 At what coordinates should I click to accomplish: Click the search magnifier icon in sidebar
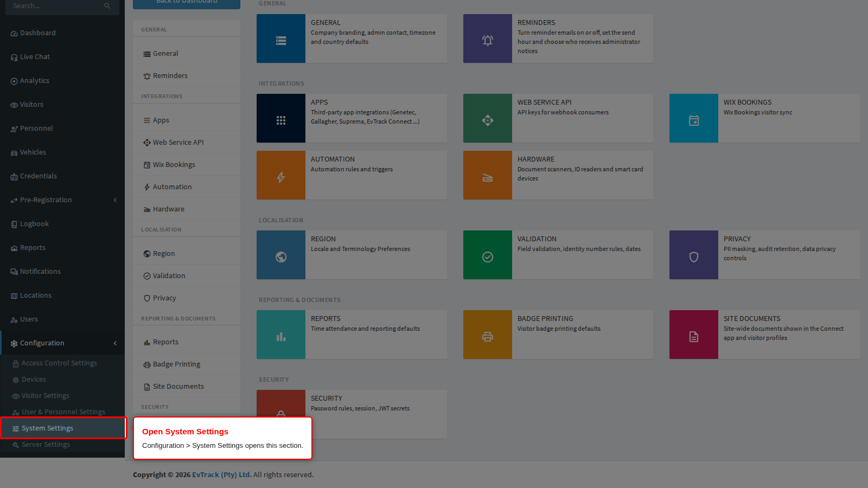pos(107,6)
